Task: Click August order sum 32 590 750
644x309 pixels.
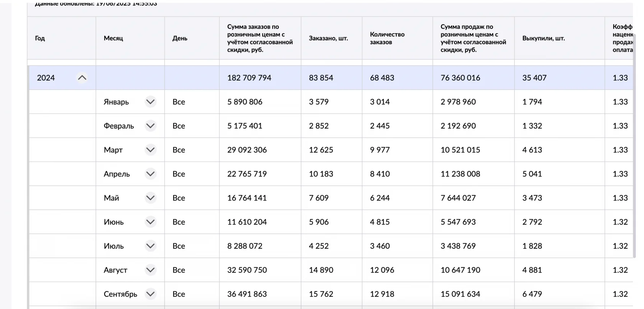Action: [x=247, y=270]
